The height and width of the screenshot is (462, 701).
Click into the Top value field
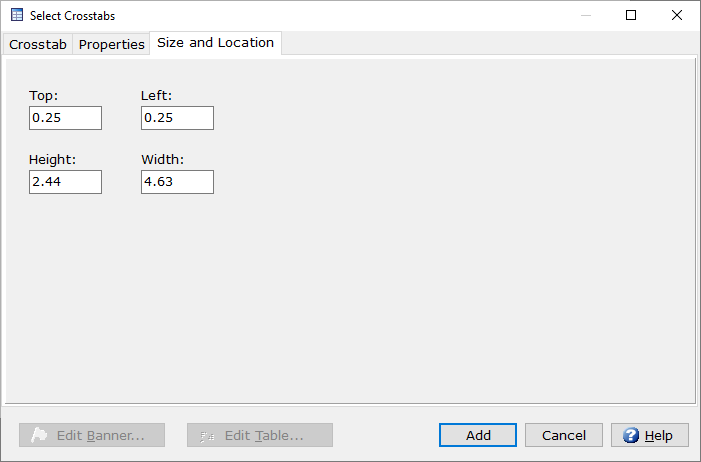pos(65,118)
